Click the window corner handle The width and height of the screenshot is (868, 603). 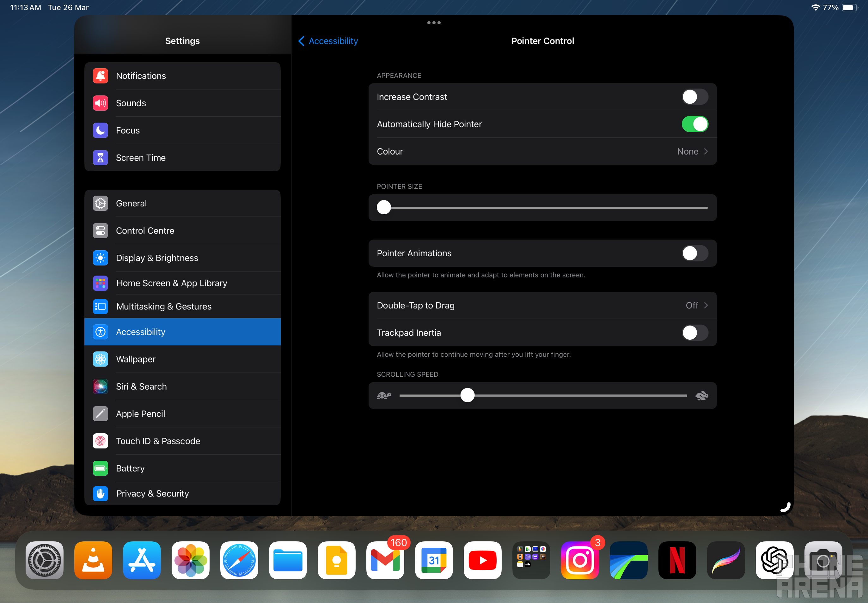pos(785,507)
